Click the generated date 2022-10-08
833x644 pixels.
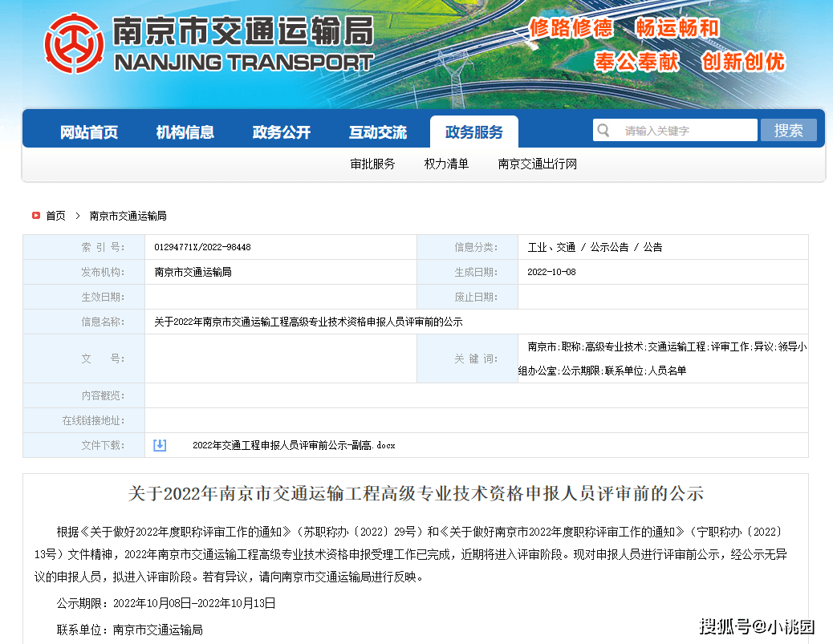[x=551, y=273]
